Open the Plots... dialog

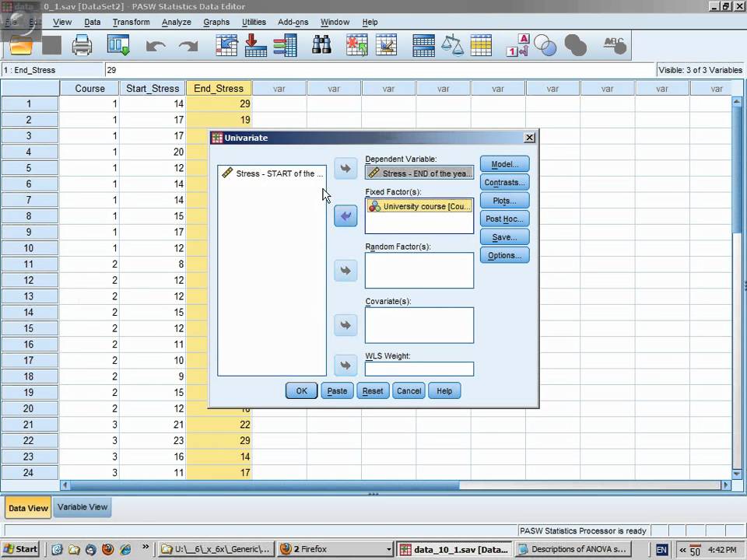504,201
